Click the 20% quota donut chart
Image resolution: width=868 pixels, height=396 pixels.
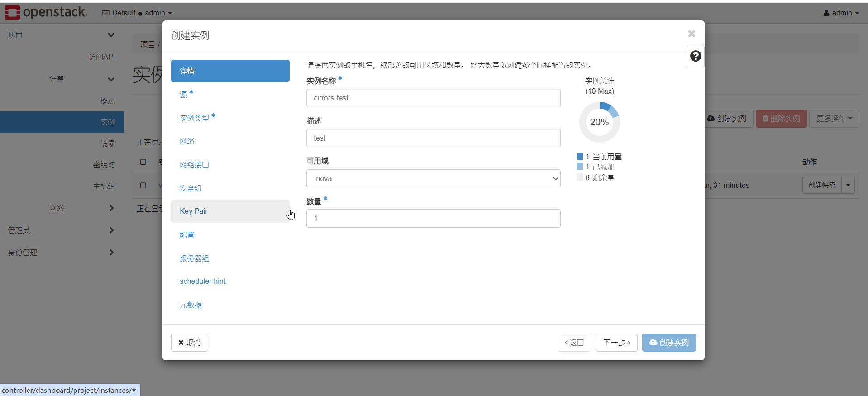point(599,122)
